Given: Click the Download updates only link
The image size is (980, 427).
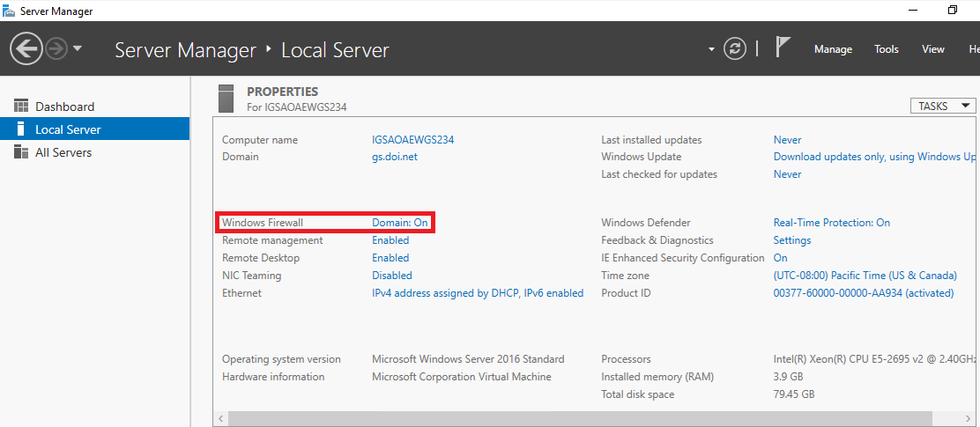Looking at the screenshot, I should pyautogui.click(x=875, y=157).
